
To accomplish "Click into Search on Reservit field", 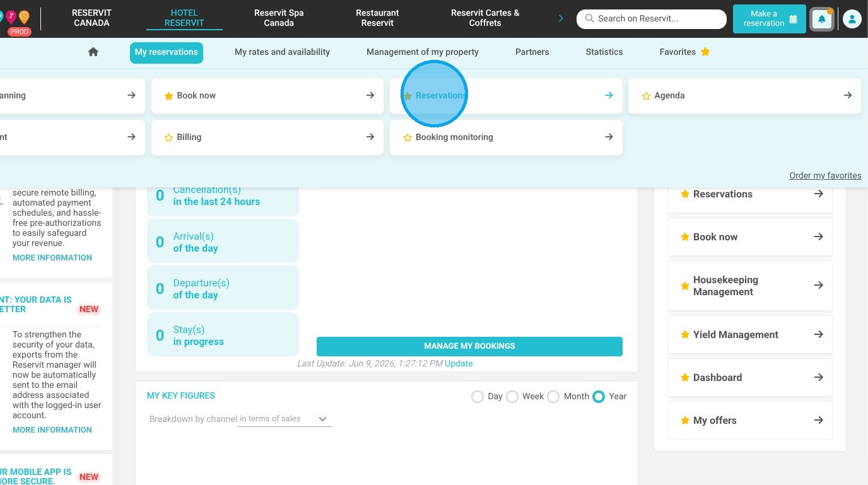I will coord(652,19).
